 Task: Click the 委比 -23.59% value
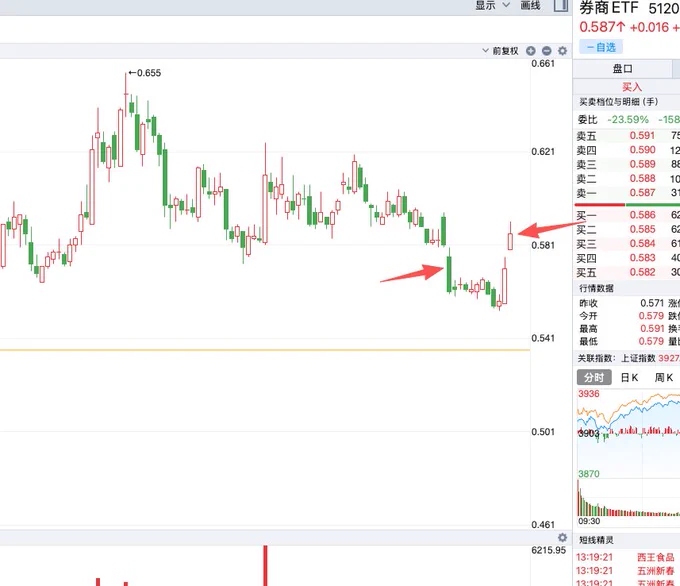(628, 119)
